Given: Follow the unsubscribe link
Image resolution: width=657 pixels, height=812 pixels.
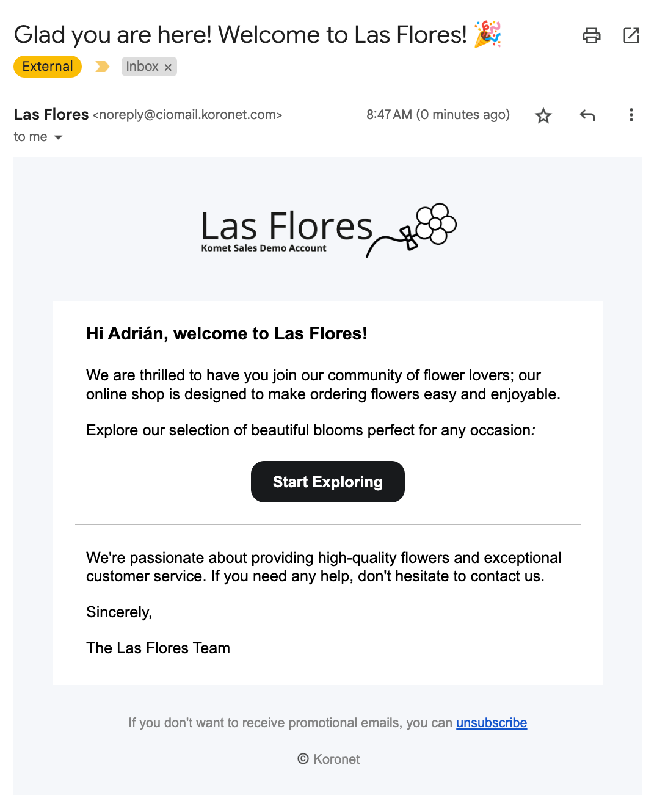Looking at the screenshot, I should (x=491, y=723).
